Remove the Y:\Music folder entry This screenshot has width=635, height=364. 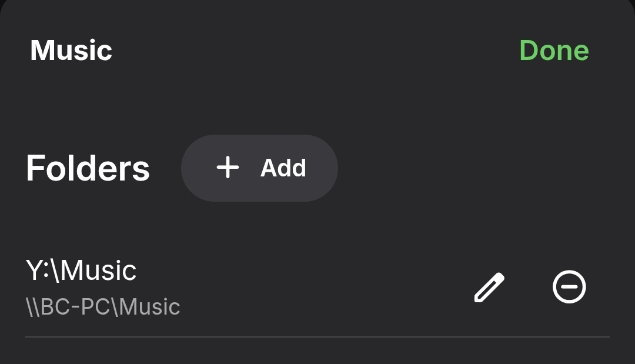tap(569, 288)
